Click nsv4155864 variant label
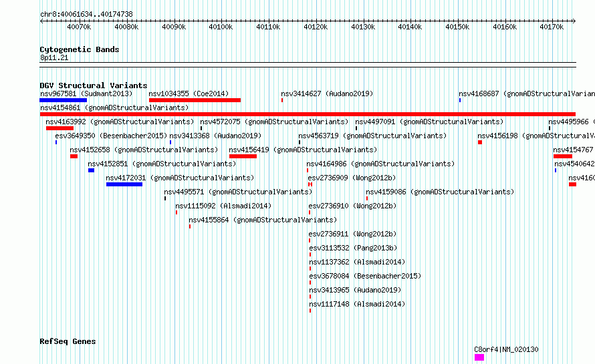This screenshot has width=595, height=364. 263,220
